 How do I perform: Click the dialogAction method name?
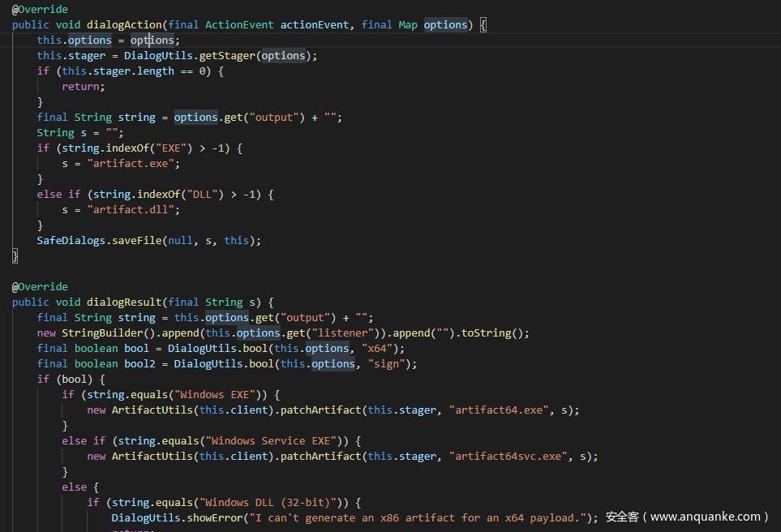coord(124,25)
